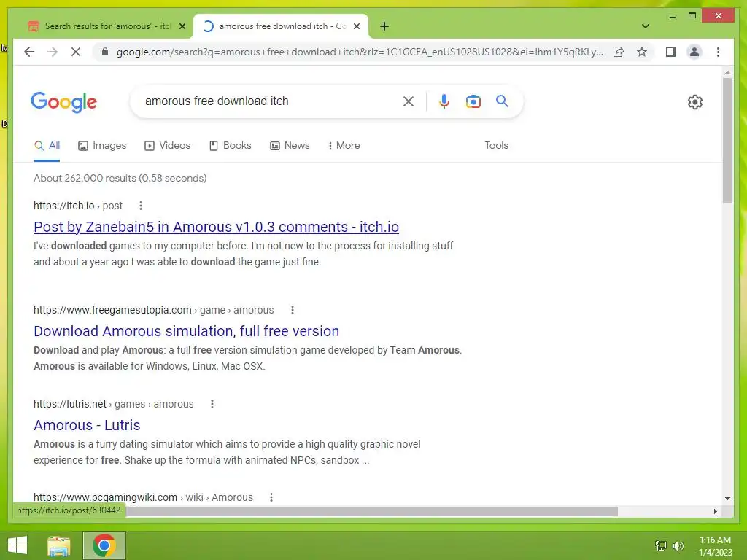Open options for the pcgamingwiki result
Screen dimensions: 747x560
pyautogui.click(x=271, y=497)
